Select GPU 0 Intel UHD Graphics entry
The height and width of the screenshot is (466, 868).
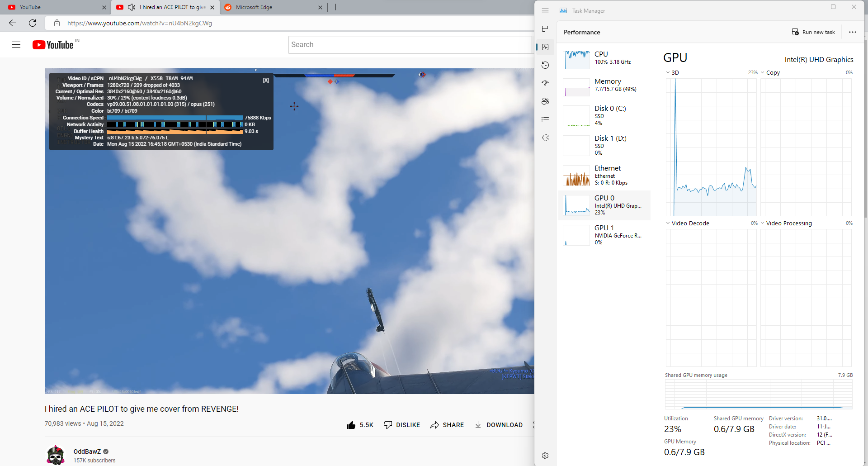(x=604, y=205)
